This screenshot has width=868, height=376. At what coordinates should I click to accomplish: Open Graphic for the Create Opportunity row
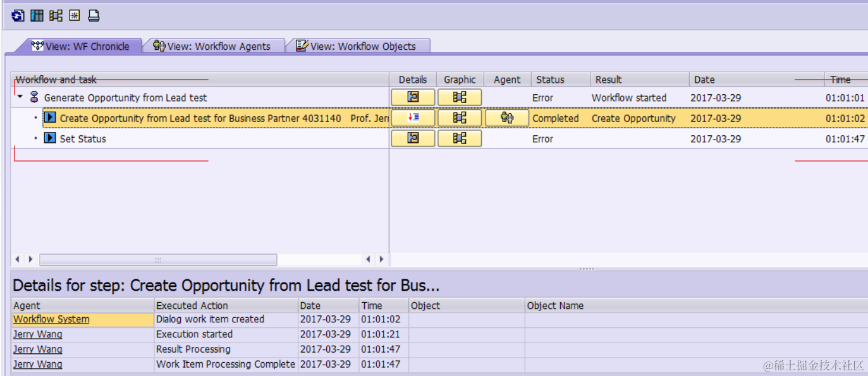tap(460, 118)
